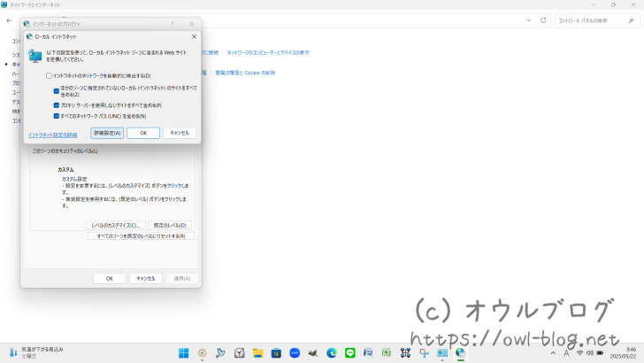This screenshot has height=363, width=644.
Task: Uncheck the ほかのゾーンに指定されていないローカルサイト option
Action: coord(57,90)
